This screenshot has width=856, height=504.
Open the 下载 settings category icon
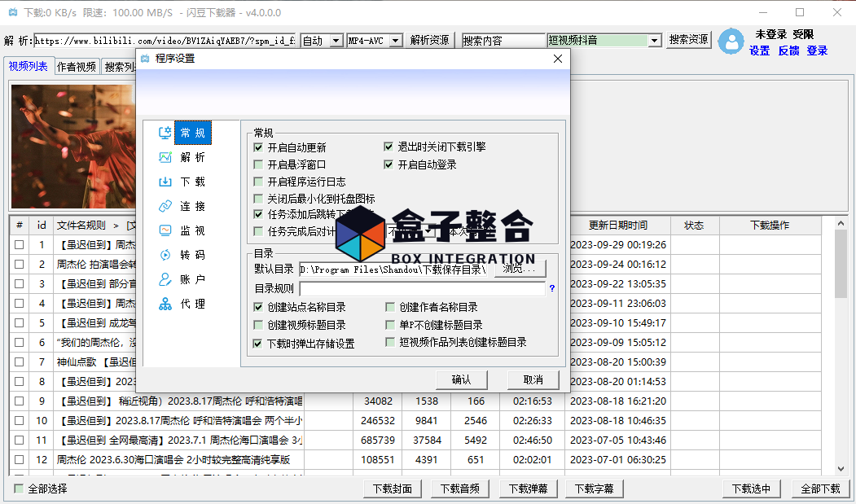(165, 182)
